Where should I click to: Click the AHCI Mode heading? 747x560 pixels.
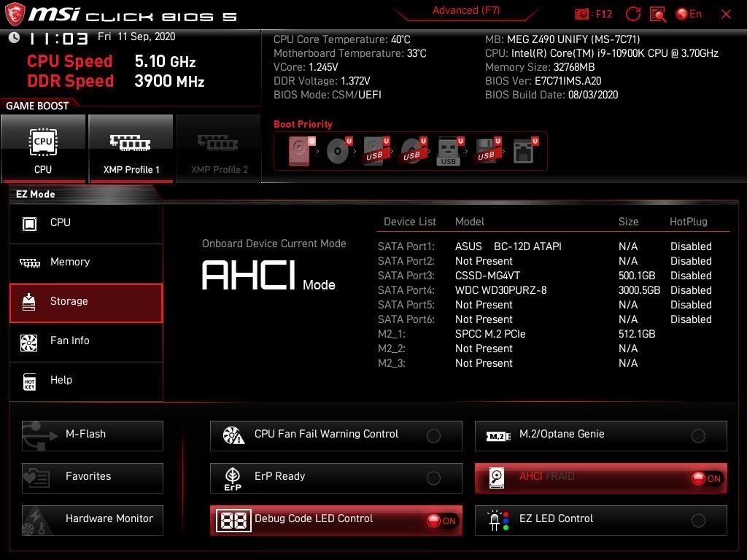coord(268,276)
